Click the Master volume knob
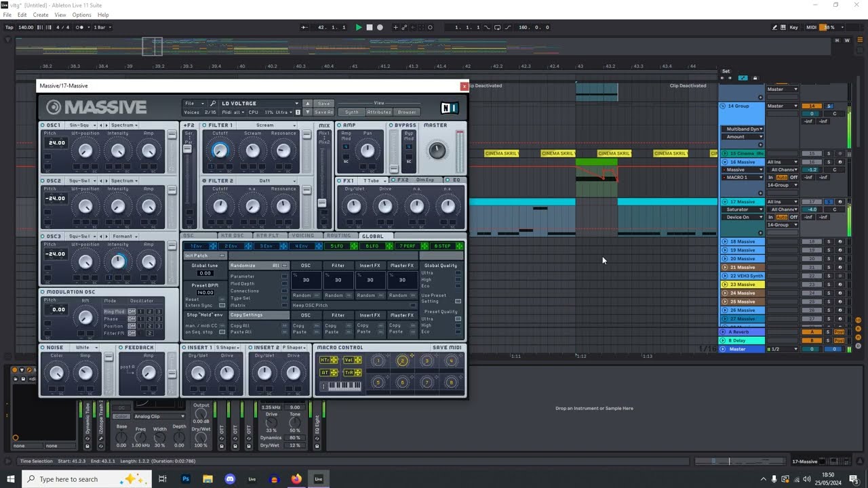The width and height of the screenshot is (868, 488). pos(437,150)
